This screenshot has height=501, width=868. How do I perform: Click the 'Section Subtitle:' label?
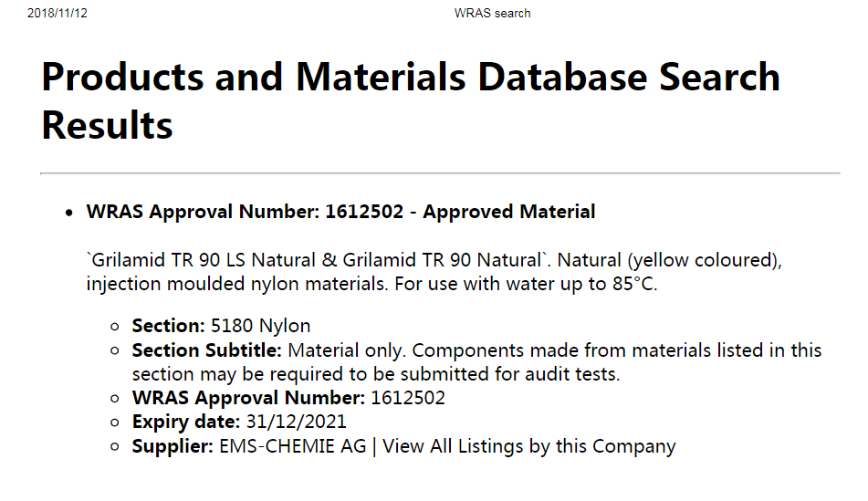[x=209, y=350]
